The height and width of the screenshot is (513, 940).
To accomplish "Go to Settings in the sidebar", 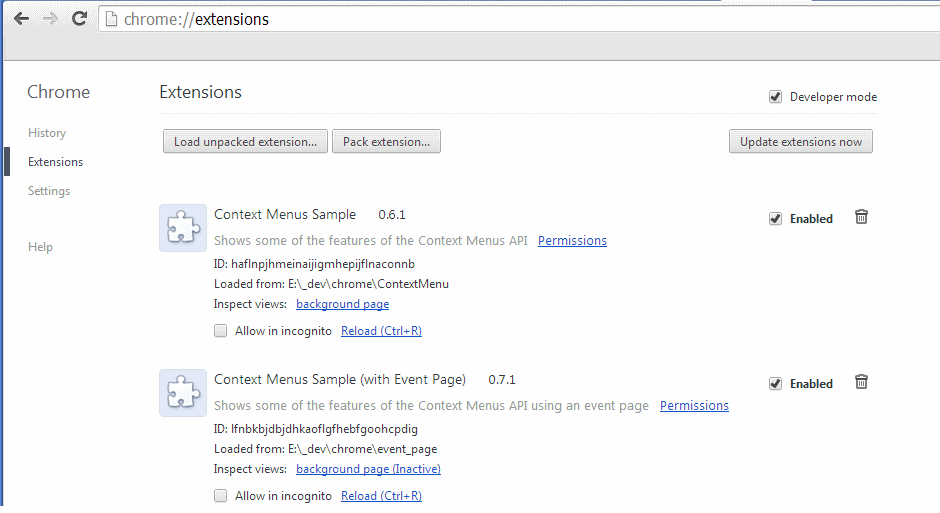I will 49,191.
